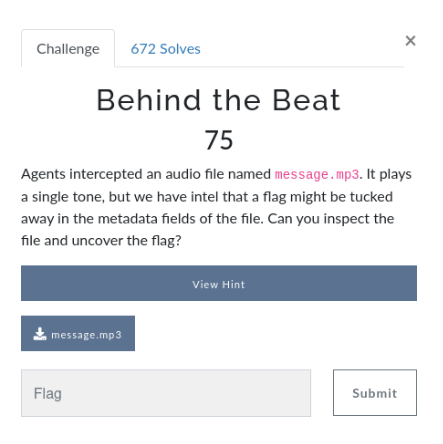Click the number 672 in the Solves tab
The height and width of the screenshot is (444, 443).
143,49
